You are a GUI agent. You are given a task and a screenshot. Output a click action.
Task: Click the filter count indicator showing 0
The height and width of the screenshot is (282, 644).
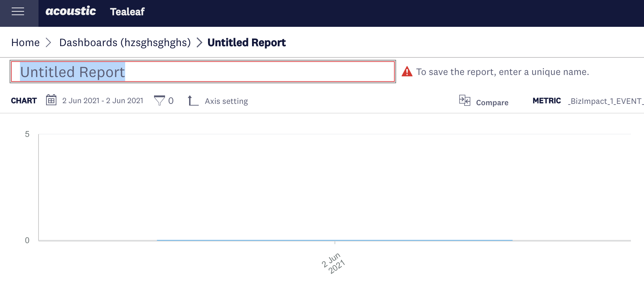(171, 100)
